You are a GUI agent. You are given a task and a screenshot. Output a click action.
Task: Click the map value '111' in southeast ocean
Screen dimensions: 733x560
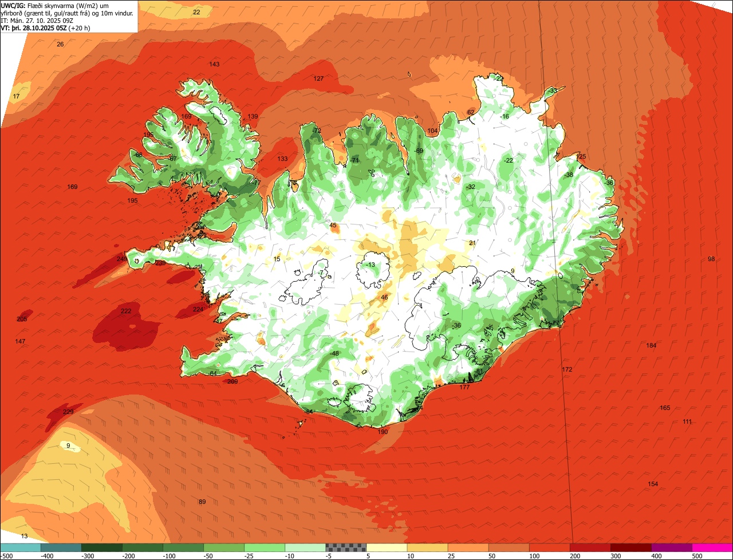687,421
